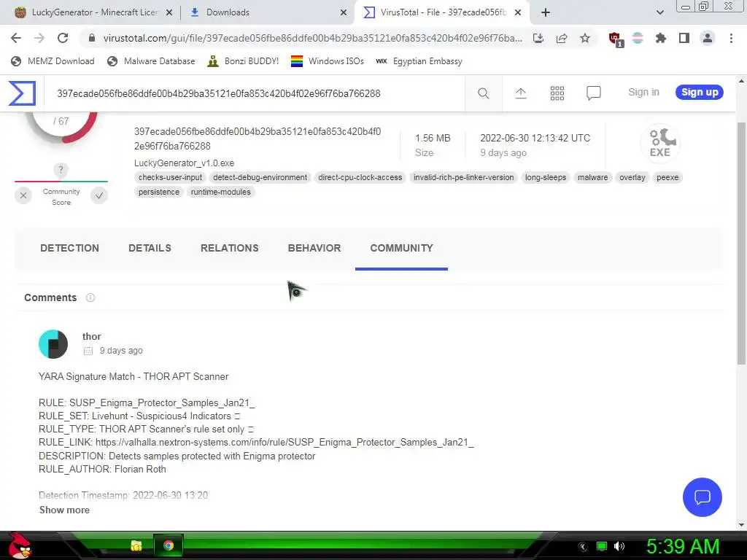Click the install app icon in address bar
This screenshot has height=560, width=747.
coord(538,38)
